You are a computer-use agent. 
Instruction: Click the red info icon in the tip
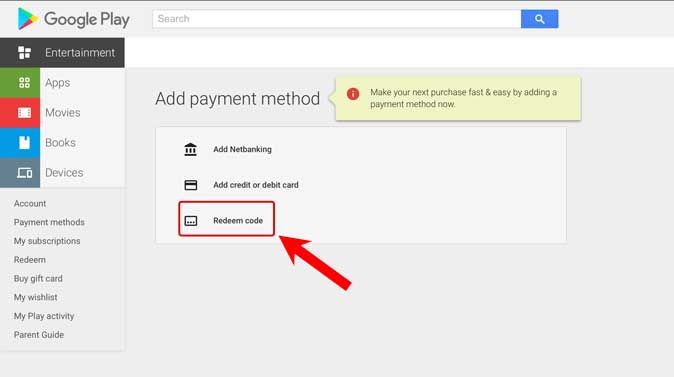coord(353,94)
